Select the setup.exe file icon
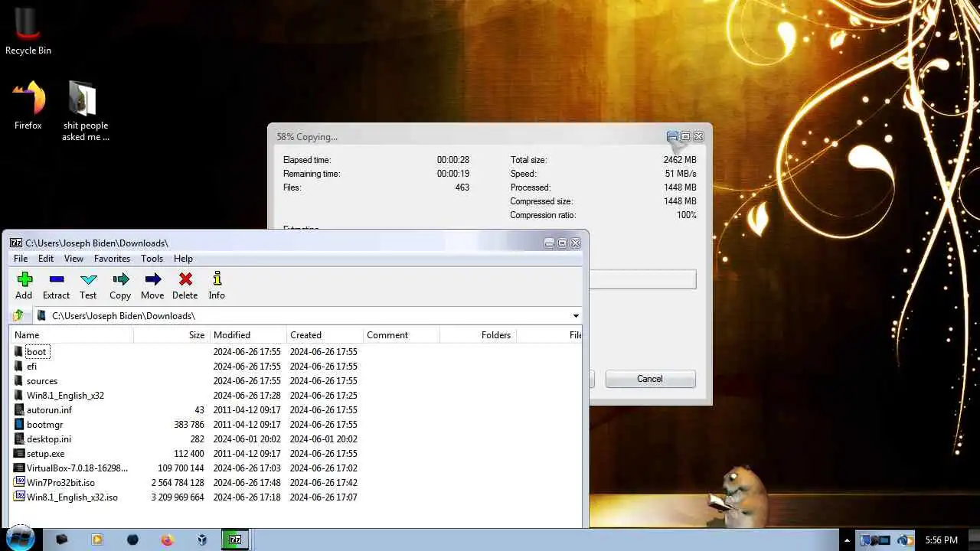 (19, 453)
